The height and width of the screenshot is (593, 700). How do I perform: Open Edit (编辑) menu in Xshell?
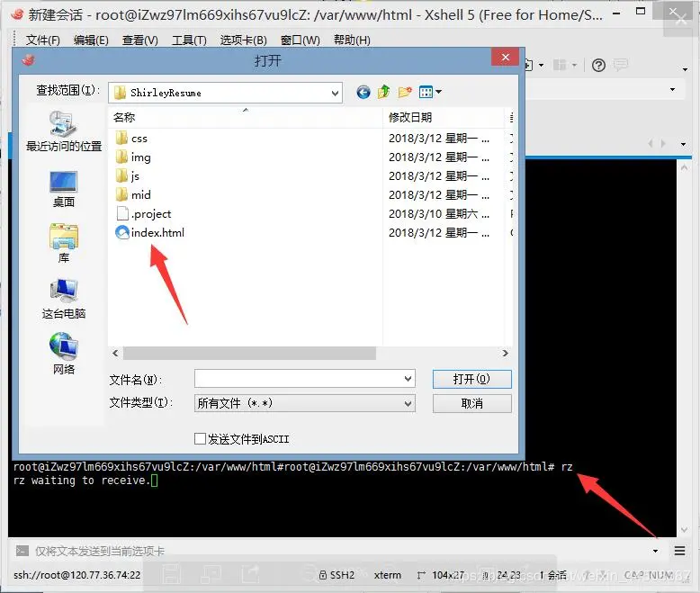pyautogui.click(x=91, y=40)
